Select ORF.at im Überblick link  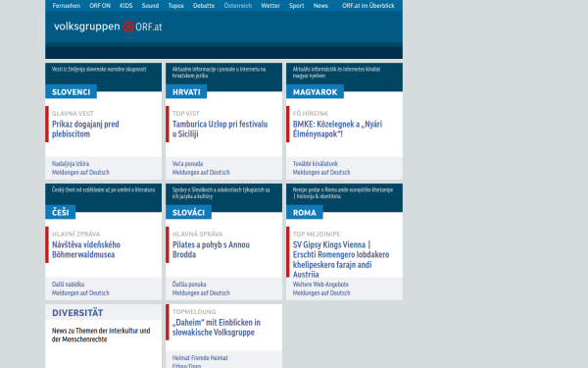[x=367, y=6]
